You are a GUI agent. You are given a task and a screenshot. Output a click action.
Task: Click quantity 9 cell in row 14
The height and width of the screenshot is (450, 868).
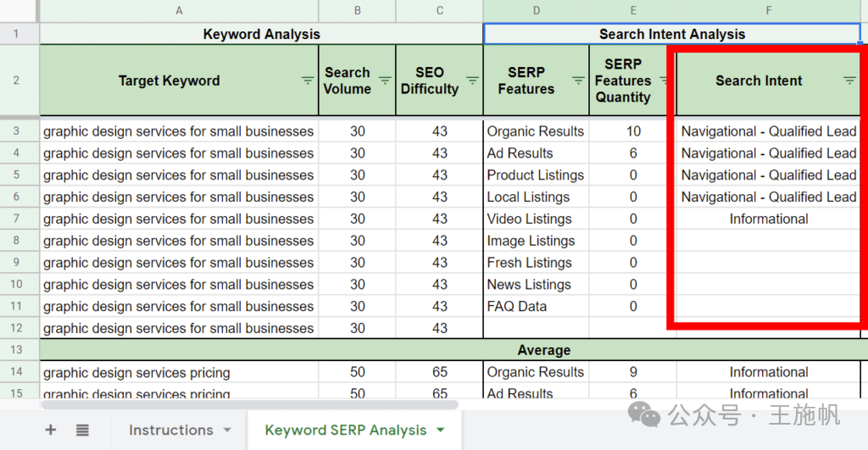tap(632, 372)
